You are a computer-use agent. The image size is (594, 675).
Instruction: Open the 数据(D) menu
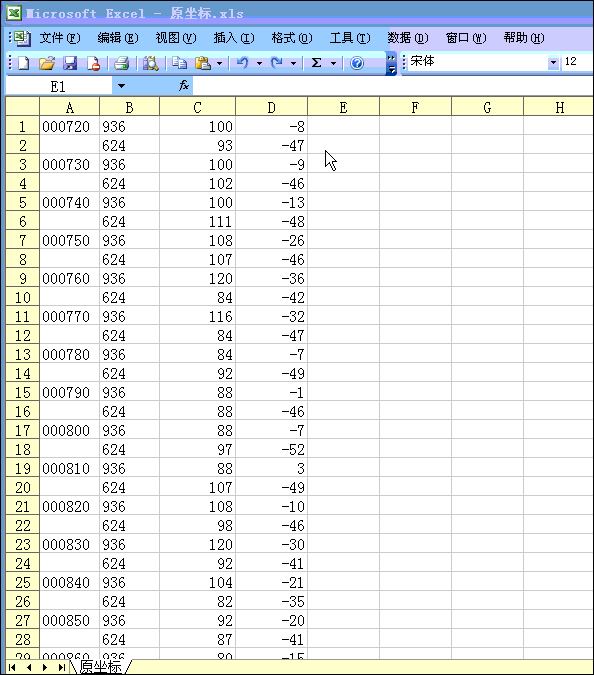point(408,38)
